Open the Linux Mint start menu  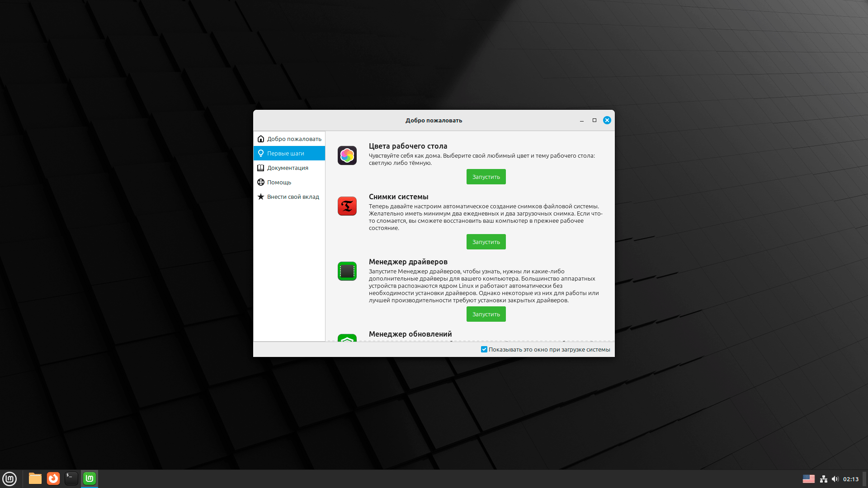tap(9, 479)
